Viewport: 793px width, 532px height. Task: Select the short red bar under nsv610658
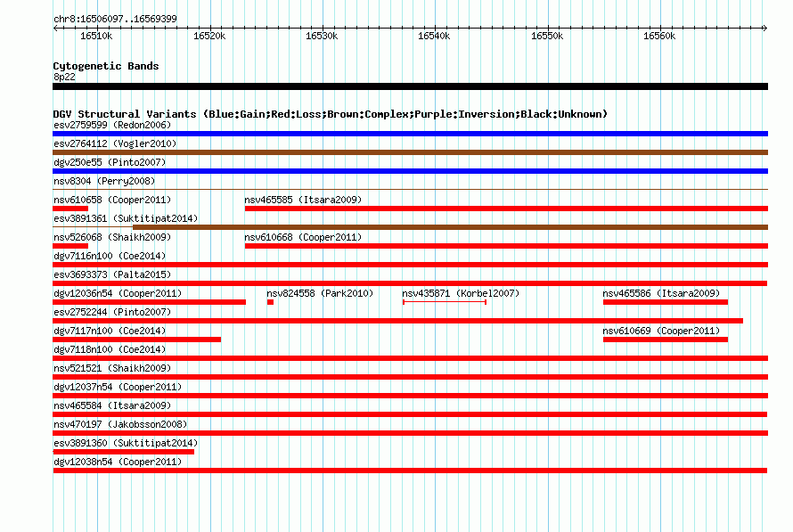pyautogui.click(x=70, y=209)
